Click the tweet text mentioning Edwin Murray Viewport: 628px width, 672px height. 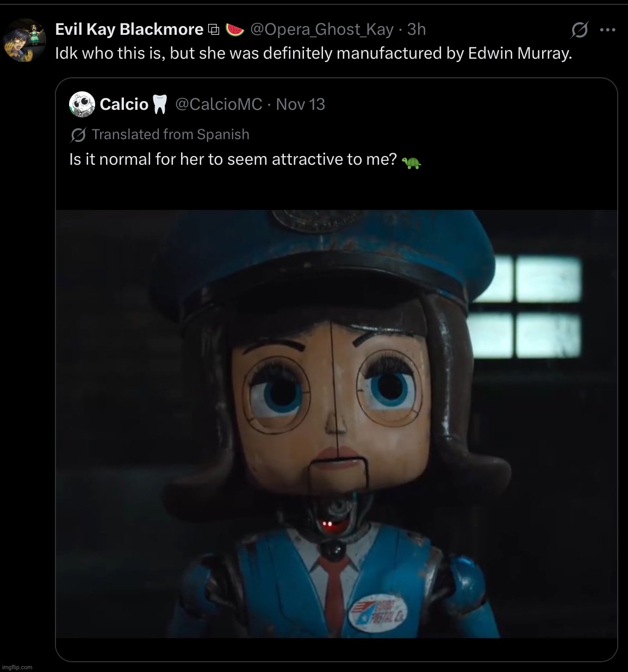pos(314,54)
